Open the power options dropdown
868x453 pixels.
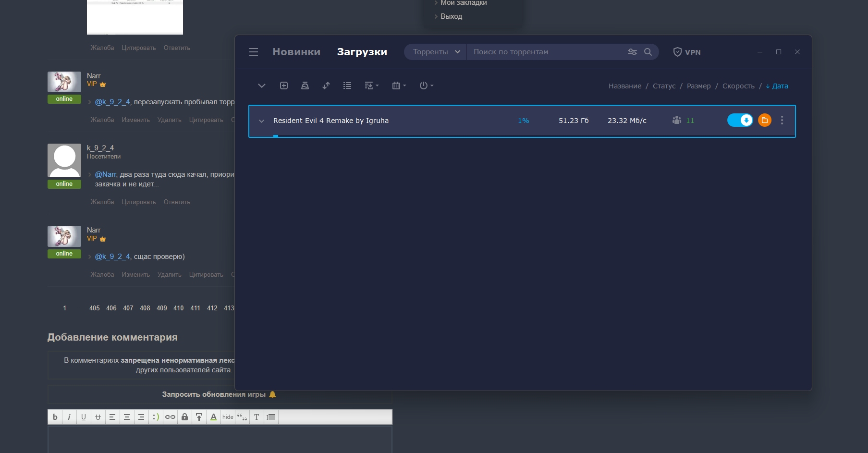pyautogui.click(x=426, y=86)
